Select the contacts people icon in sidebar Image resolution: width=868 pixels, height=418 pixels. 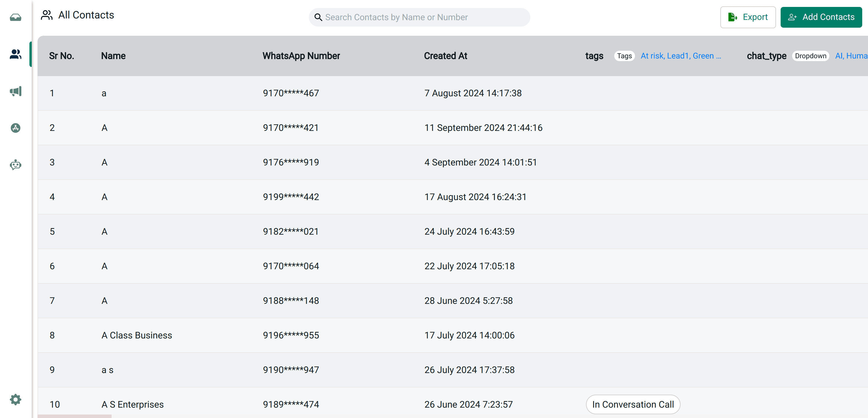point(16,54)
